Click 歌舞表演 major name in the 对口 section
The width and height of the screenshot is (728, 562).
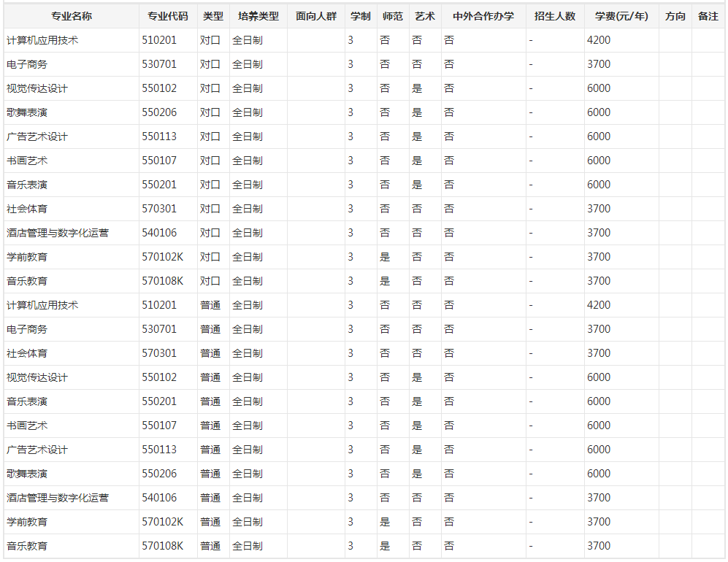click(27, 112)
